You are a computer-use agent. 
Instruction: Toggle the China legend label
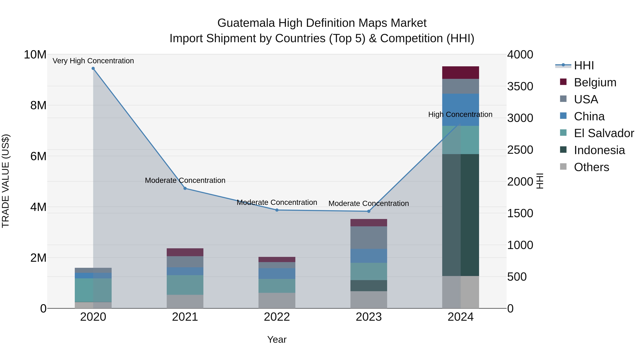pos(589,116)
